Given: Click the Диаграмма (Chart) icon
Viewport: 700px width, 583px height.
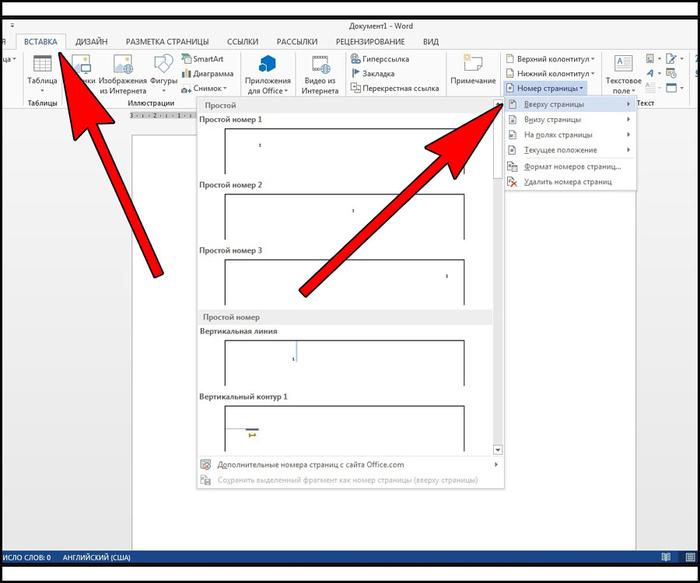Looking at the screenshot, I should pos(207,74).
